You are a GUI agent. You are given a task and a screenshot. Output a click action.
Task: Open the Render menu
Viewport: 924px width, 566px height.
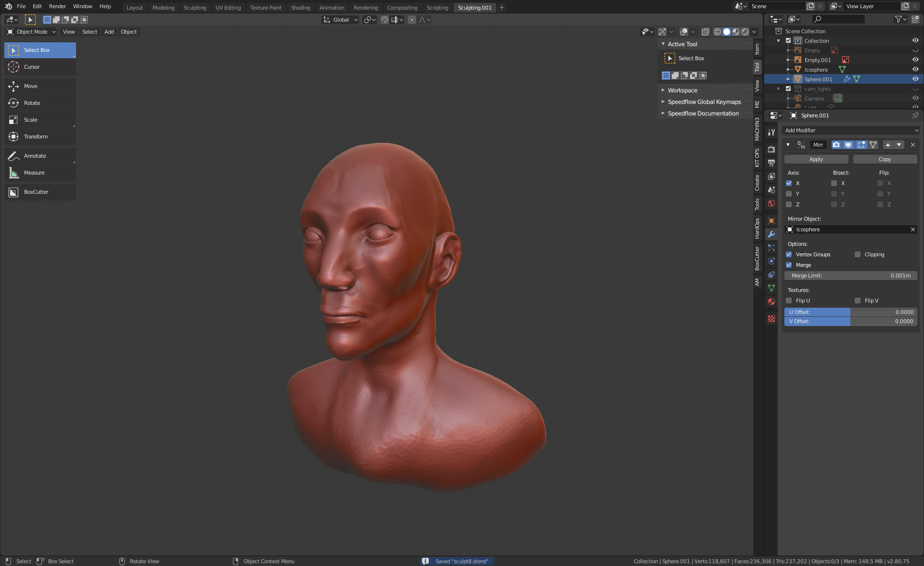[57, 6]
